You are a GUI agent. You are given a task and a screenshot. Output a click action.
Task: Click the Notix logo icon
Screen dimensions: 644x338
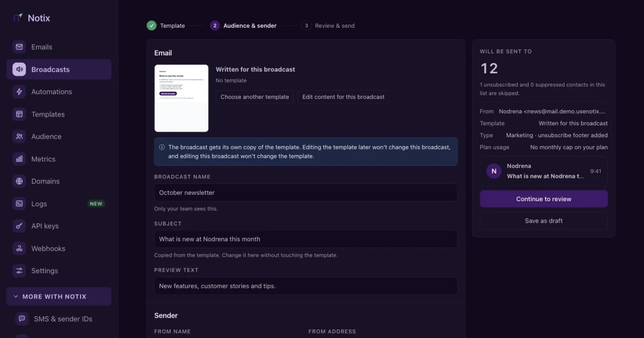[x=18, y=18]
